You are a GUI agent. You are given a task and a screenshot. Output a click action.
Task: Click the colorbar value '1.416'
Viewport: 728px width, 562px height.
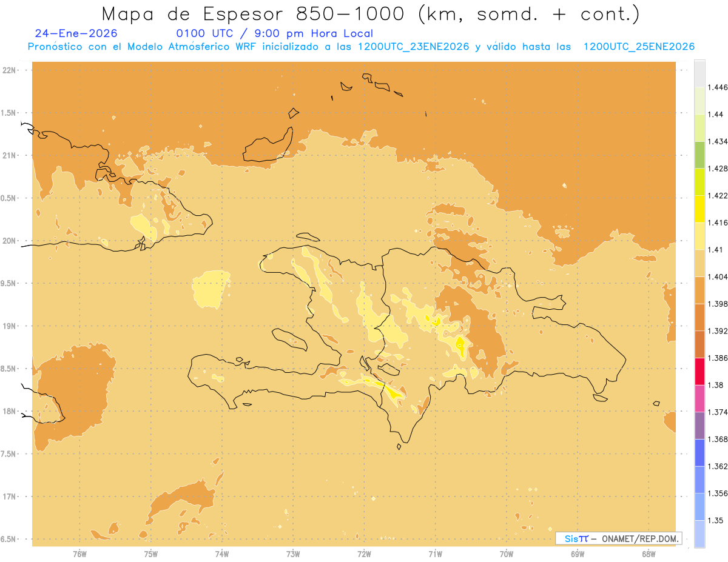coord(718,222)
